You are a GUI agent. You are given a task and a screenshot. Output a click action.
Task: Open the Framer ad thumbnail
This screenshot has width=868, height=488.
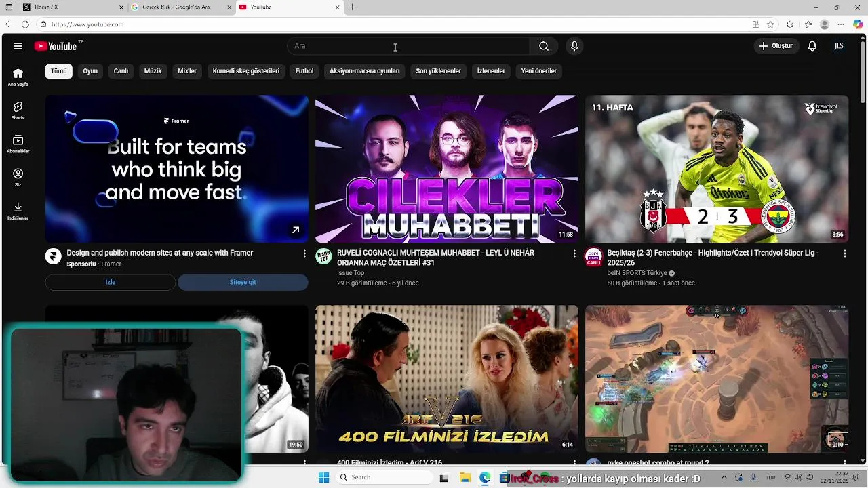(x=177, y=169)
